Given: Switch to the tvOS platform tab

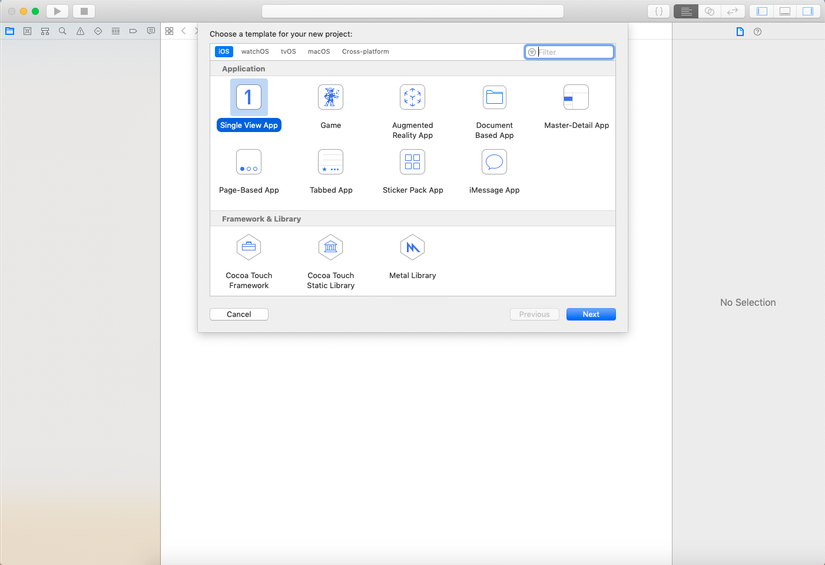Looking at the screenshot, I should [x=288, y=52].
